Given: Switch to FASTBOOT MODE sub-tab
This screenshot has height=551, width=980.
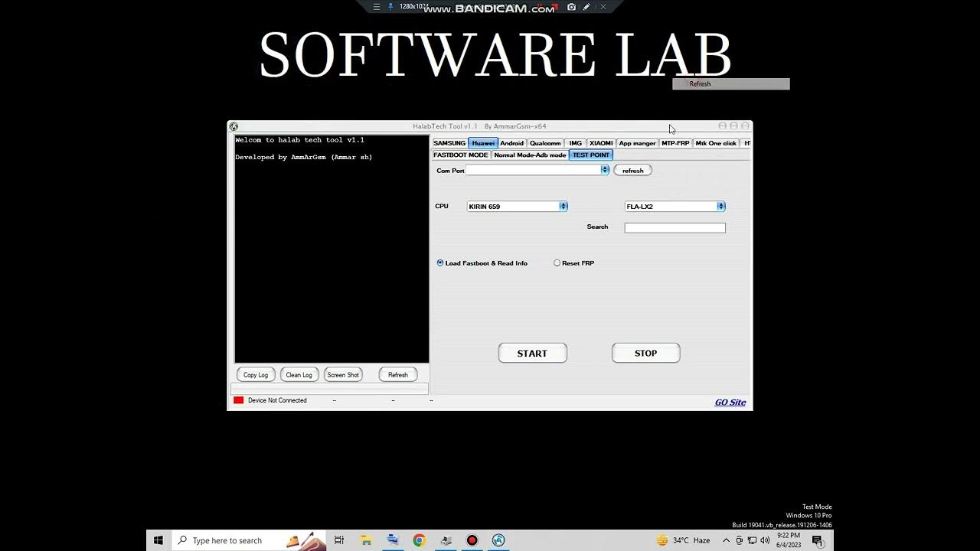Looking at the screenshot, I should [461, 155].
